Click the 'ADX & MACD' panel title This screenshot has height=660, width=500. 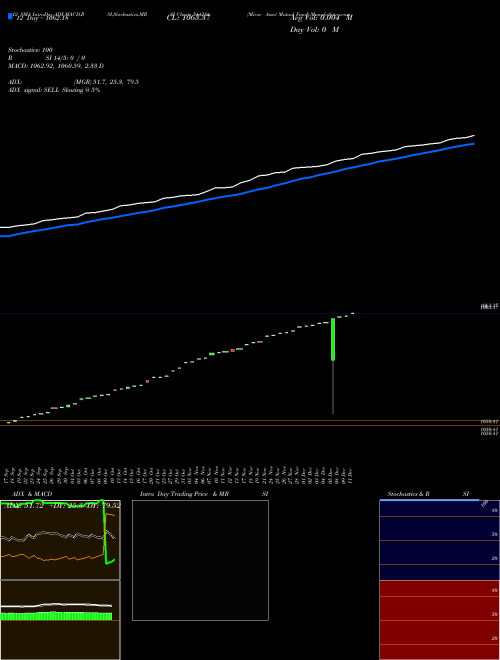click(x=32, y=494)
